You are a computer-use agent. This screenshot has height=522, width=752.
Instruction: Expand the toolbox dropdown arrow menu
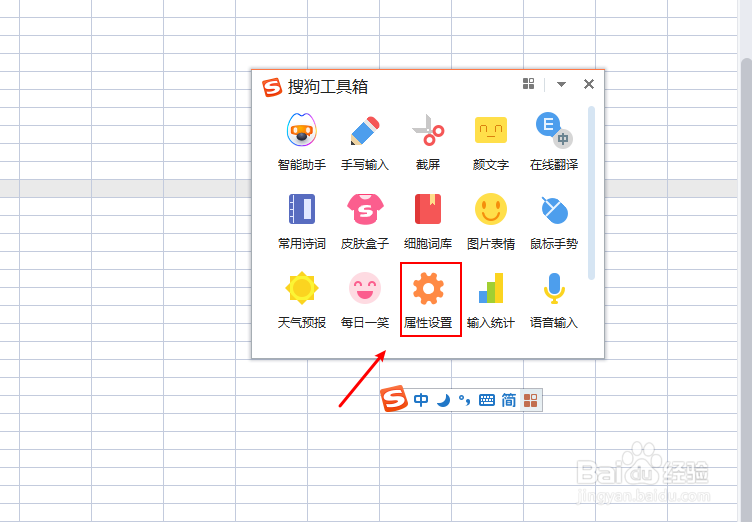pyautogui.click(x=561, y=84)
